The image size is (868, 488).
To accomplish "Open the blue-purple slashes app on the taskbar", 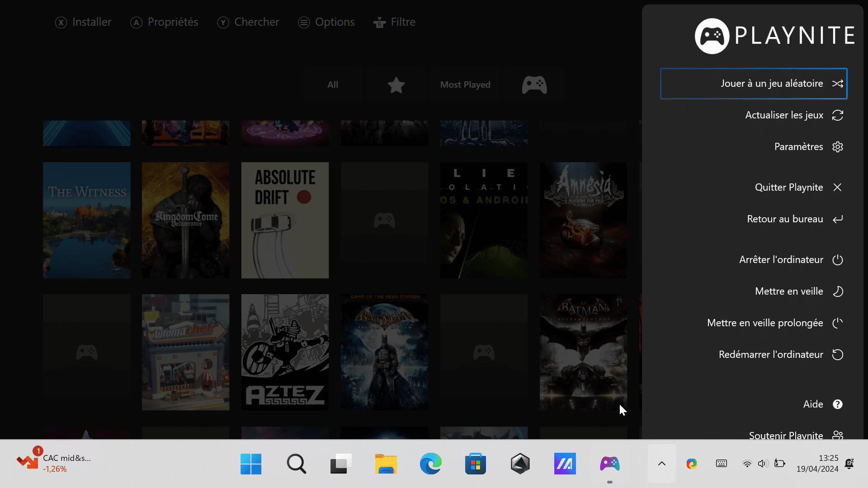I will coord(565,464).
